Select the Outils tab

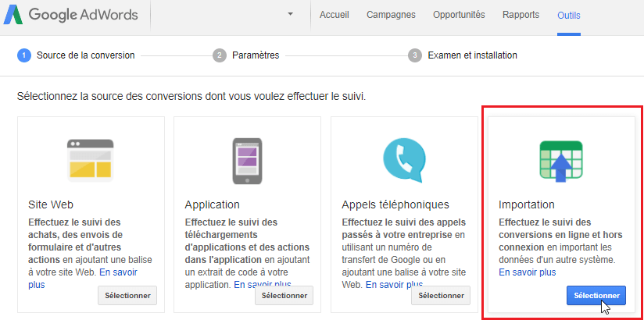(569, 16)
